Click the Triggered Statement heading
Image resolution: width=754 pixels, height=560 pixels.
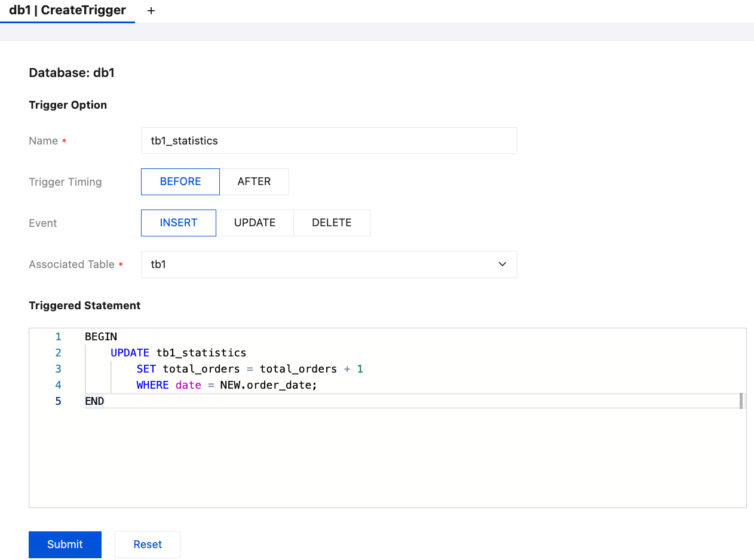(x=85, y=306)
